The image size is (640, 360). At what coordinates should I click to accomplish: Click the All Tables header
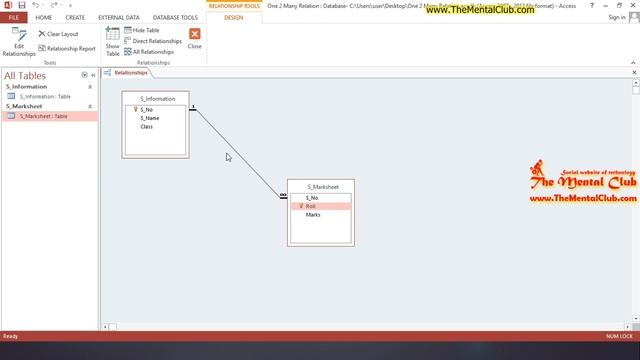(x=25, y=76)
